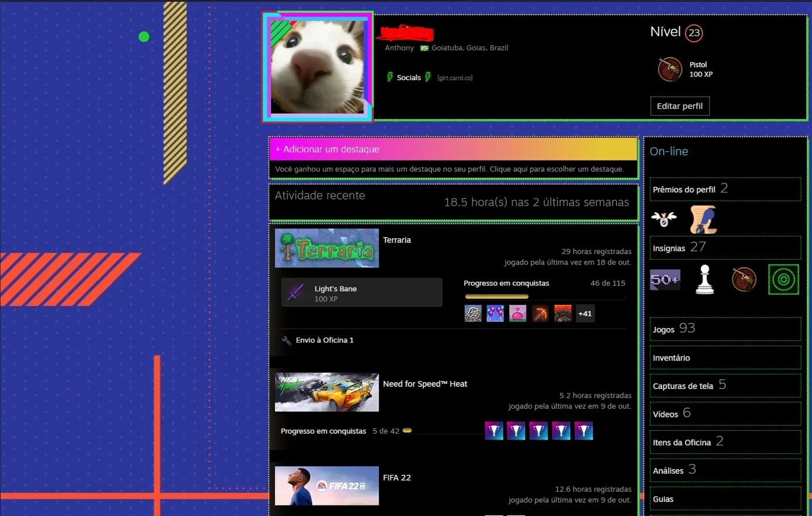The height and width of the screenshot is (516, 812).
Task: Open the Need for Speed Heat banner
Action: point(327,393)
